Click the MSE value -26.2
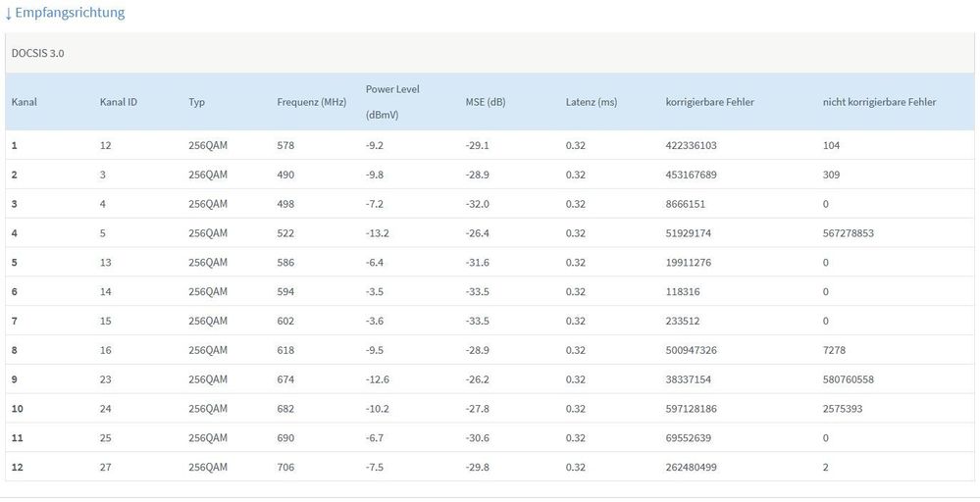Screen dimensions: 980x502 (479, 379)
